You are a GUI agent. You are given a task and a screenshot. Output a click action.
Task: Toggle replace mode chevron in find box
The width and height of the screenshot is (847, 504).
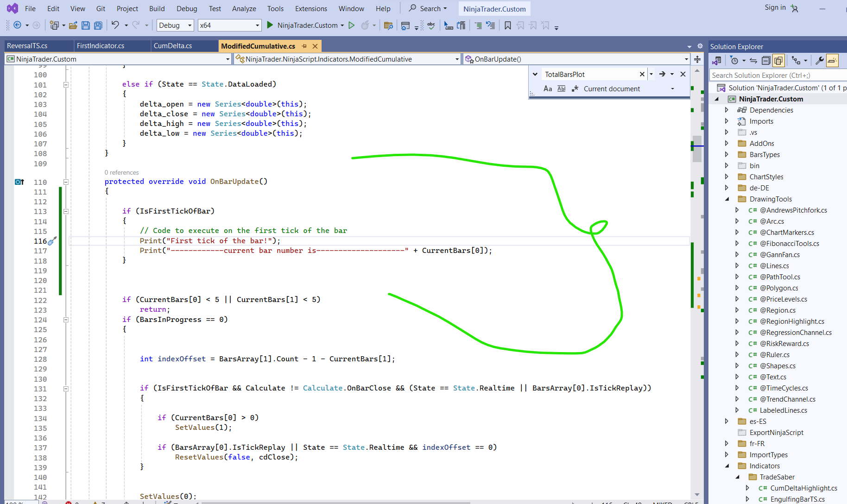[x=535, y=74]
